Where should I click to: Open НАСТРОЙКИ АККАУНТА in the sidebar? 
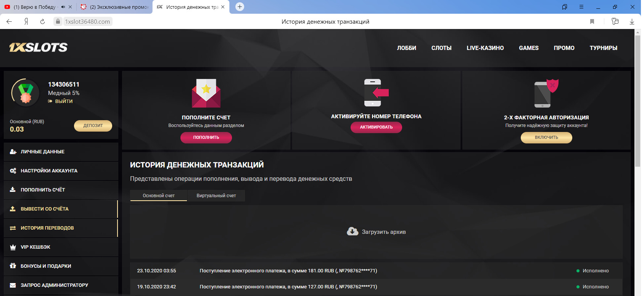[x=61, y=171]
